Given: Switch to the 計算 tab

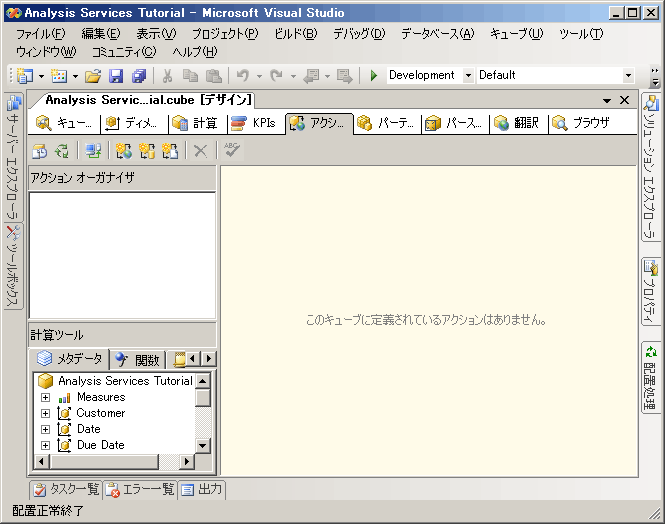Looking at the screenshot, I should click(198, 123).
